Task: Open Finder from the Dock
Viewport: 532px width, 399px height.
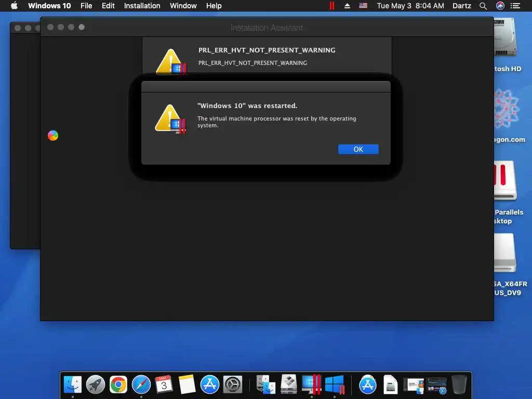Action: [73, 384]
